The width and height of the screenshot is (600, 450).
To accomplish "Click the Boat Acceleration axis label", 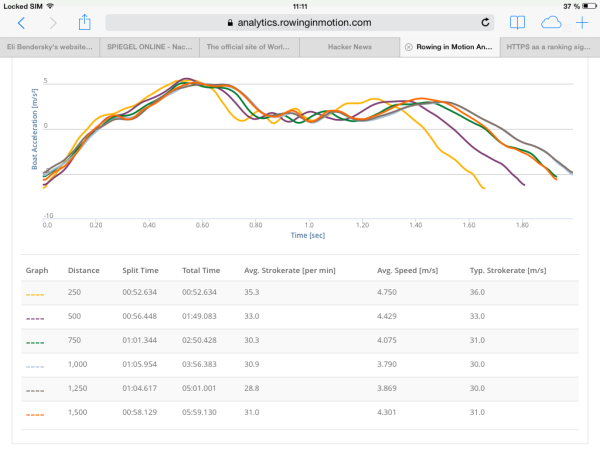I will tap(34, 129).
